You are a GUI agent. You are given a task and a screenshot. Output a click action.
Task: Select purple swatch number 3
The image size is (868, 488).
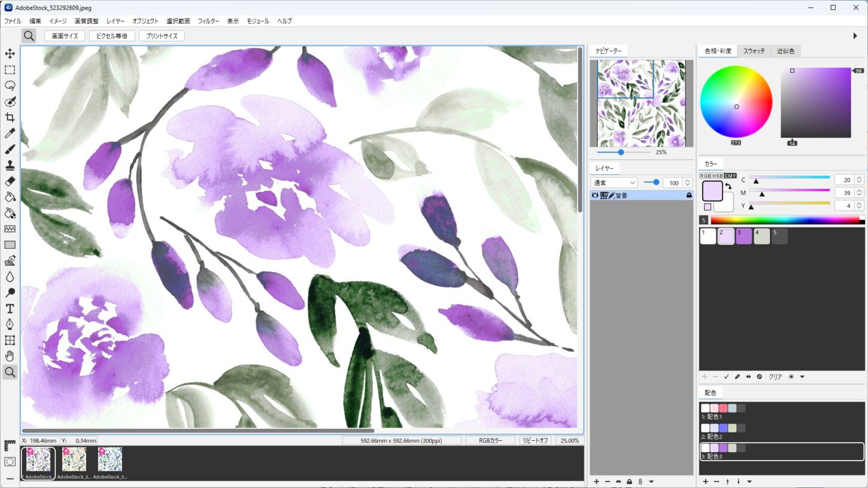(744, 236)
